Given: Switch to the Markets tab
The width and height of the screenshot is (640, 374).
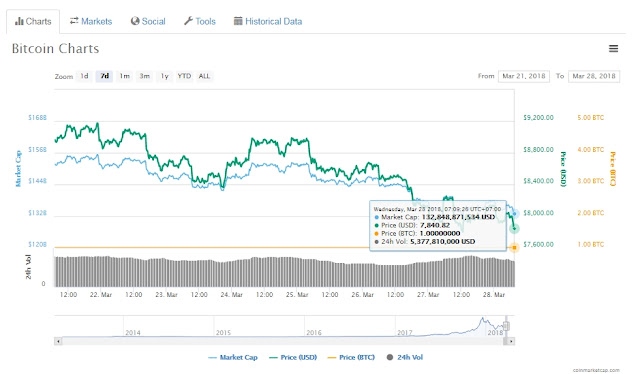Looking at the screenshot, I should coord(91,21).
